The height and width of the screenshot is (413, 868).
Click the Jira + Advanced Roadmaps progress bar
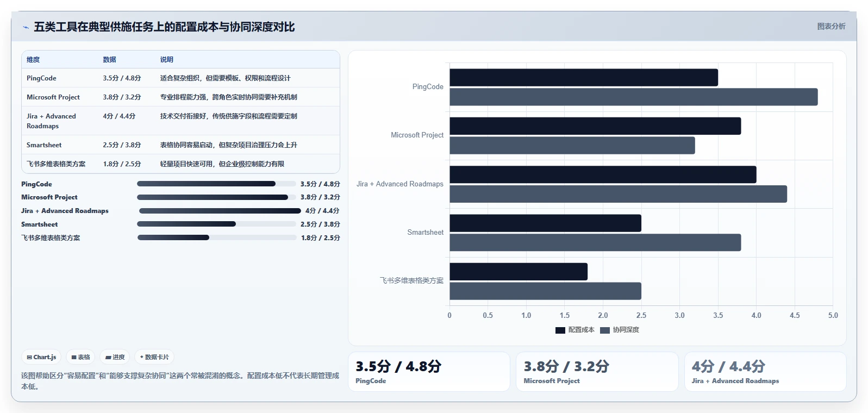220,211
